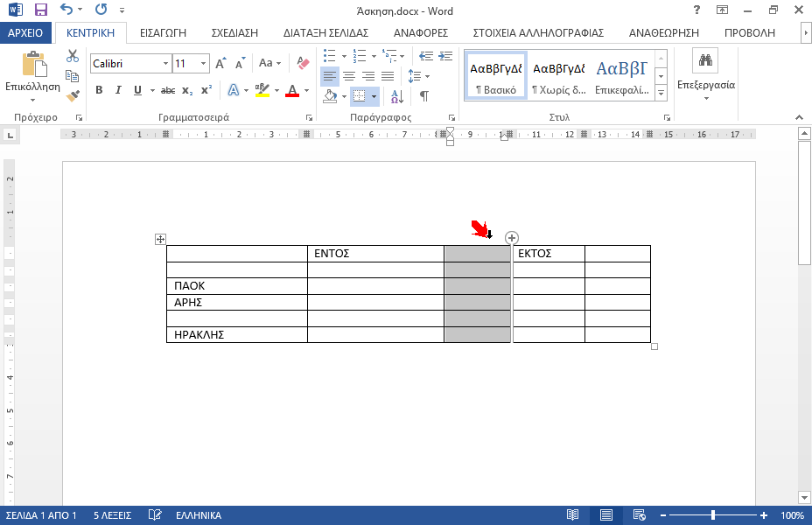Open the Change Case Aa dropdown

pyautogui.click(x=269, y=63)
